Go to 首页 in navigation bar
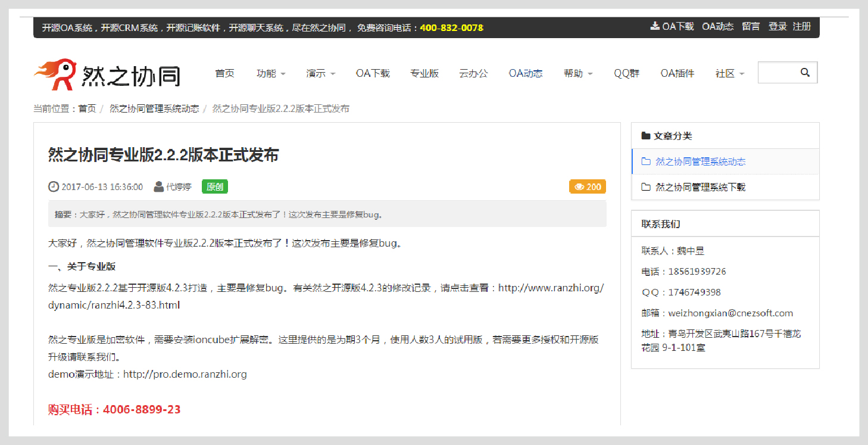 pyautogui.click(x=225, y=73)
